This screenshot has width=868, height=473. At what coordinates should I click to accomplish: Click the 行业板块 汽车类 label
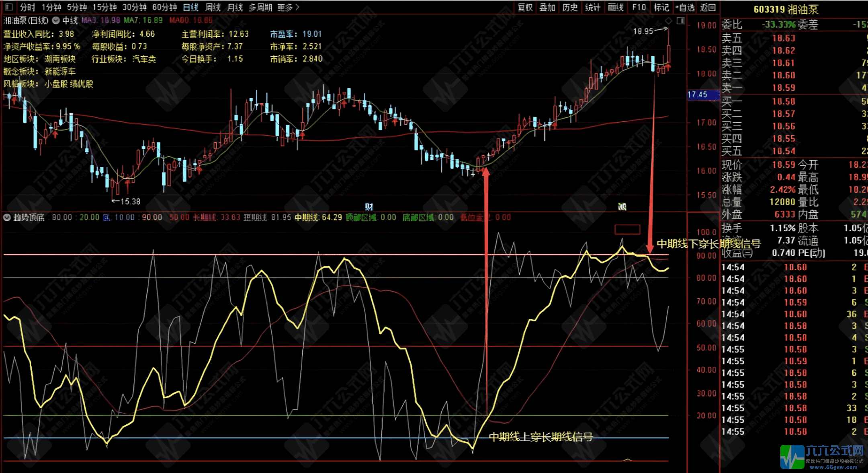[x=124, y=59]
